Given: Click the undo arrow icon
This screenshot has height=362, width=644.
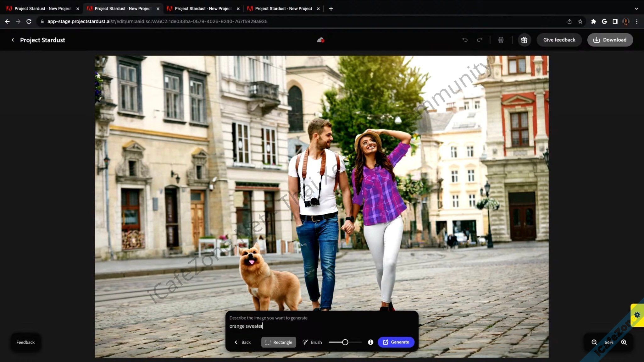Looking at the screenshot, I should point(465,40).
